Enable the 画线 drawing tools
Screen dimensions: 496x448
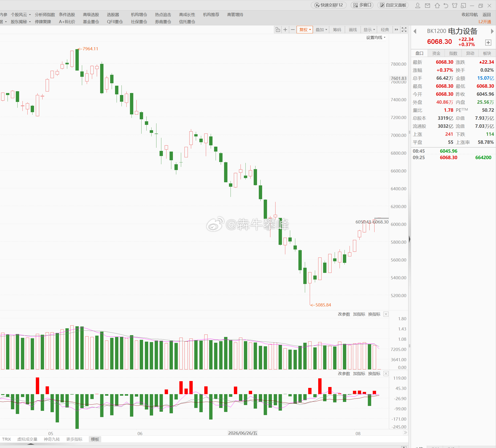tap(353, 30)
